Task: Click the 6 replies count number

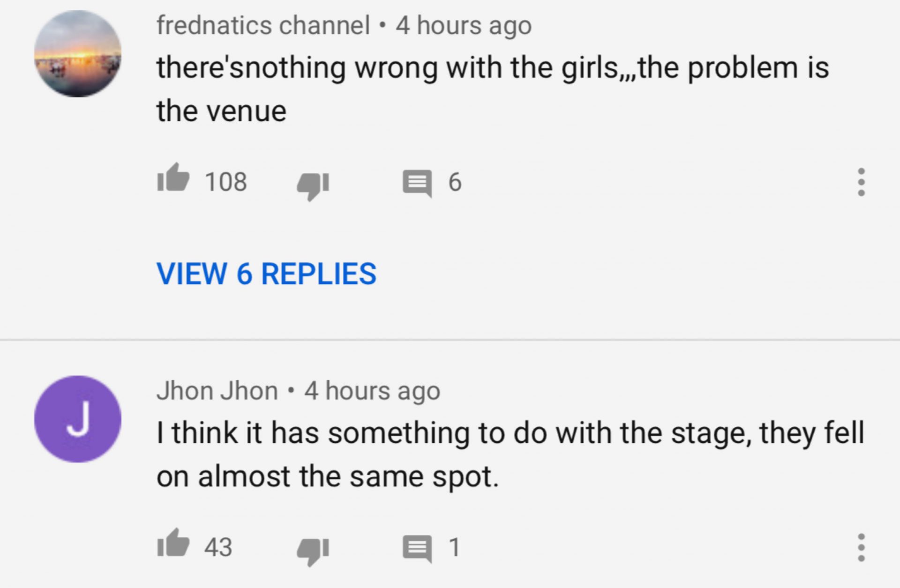Action: click(x=455, y=182)
